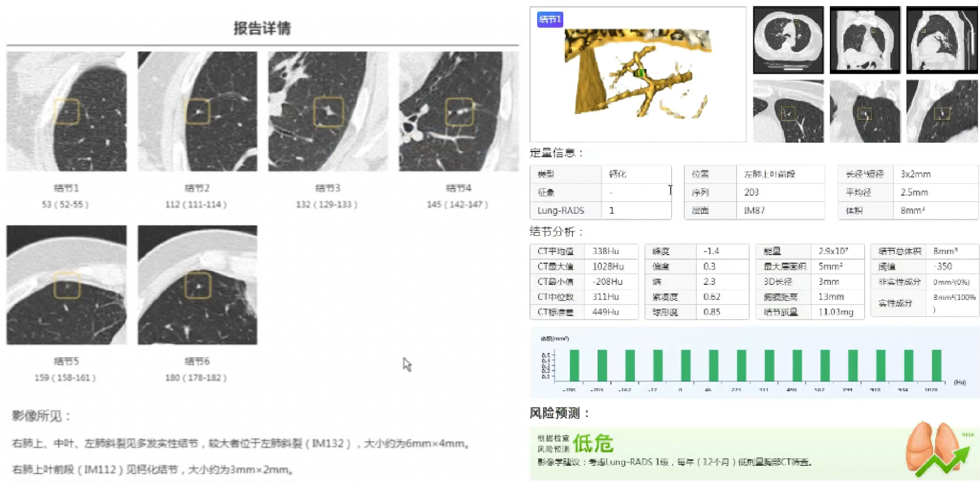Screen dimensions: 980x483
Task: Click the 结节3 slice range label 132
Action: tap(326, 205)
